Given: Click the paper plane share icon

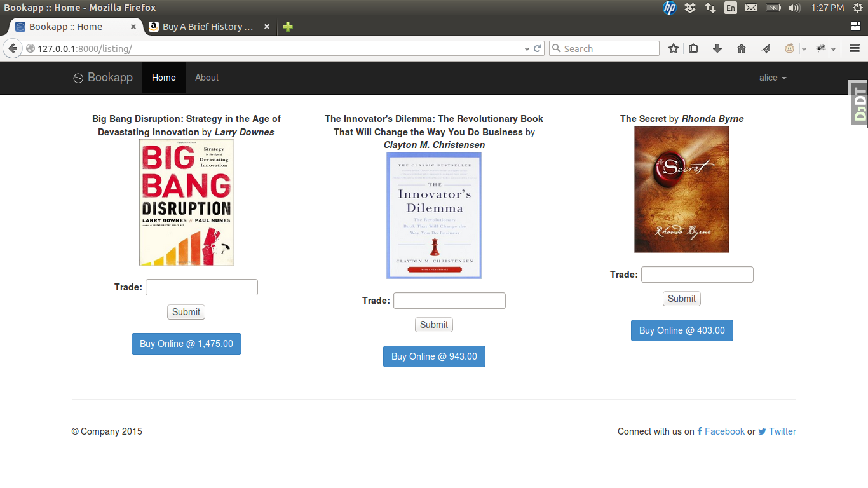Looking at the screenshot, I should click(x=766, y=48).
